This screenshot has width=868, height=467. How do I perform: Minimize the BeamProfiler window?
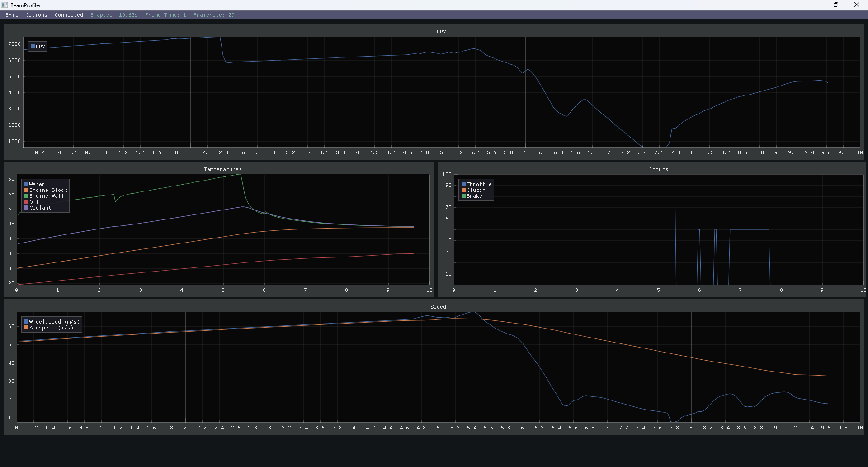click(816, 5)
